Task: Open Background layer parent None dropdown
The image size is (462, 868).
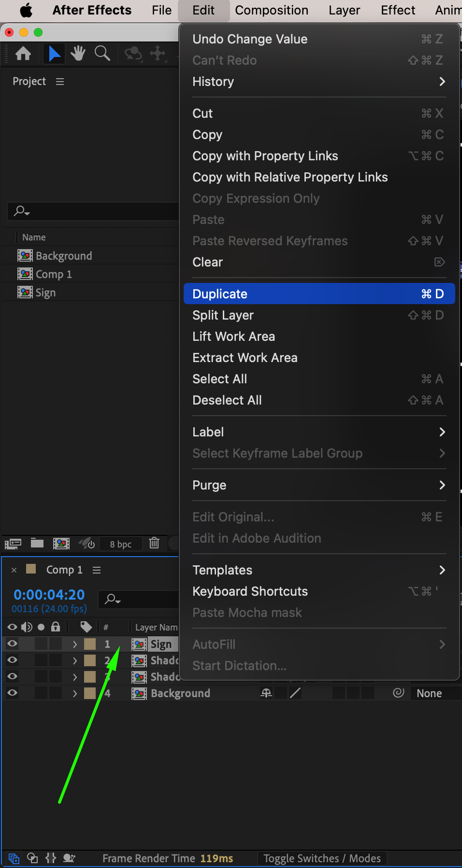Action: (436, 693)
